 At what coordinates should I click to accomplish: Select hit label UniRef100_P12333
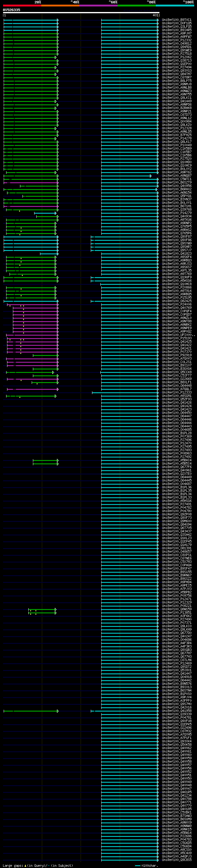177,392
